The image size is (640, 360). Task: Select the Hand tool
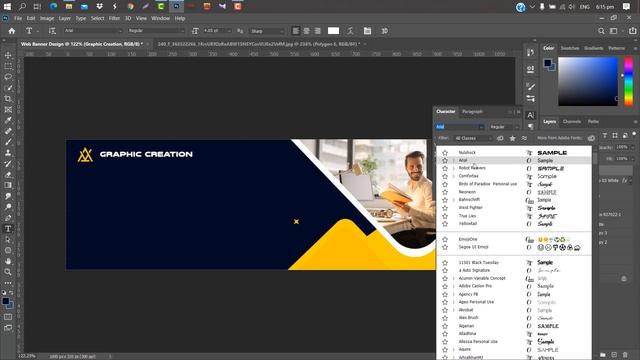[x=8, y=261]
